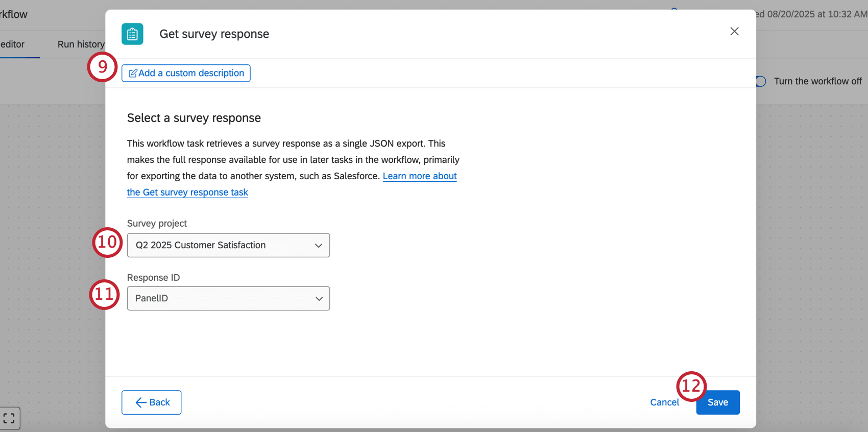Viewport: 868px width, 432px height.
Task: Open the Survey project dropdown
Action: tap(228, 245)
